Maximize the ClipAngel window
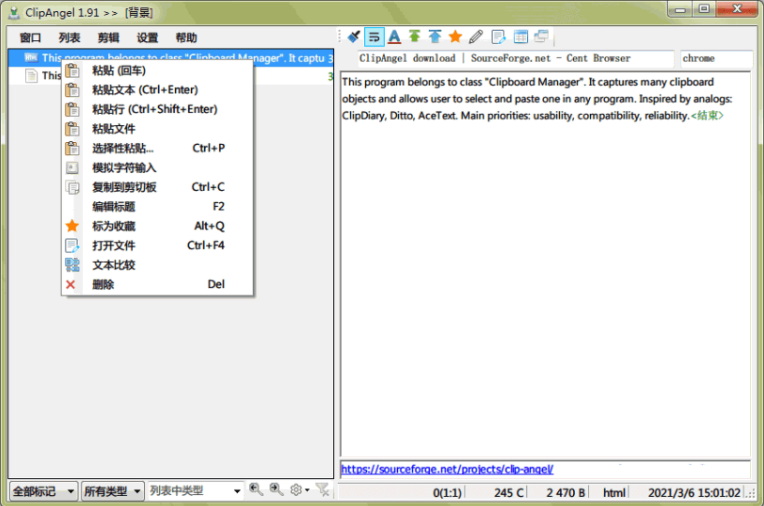Screen dimensions: 764x506 coord(704,9)
